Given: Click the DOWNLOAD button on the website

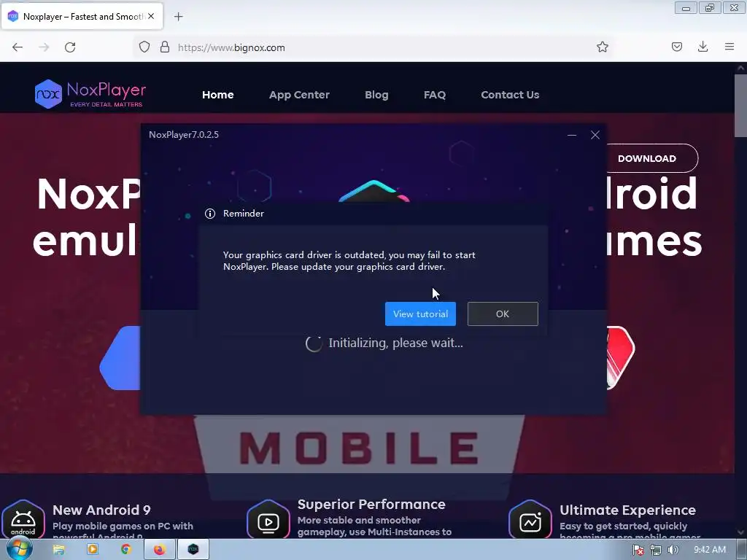Looking at the screenshot, I should (x=647, y=158).
